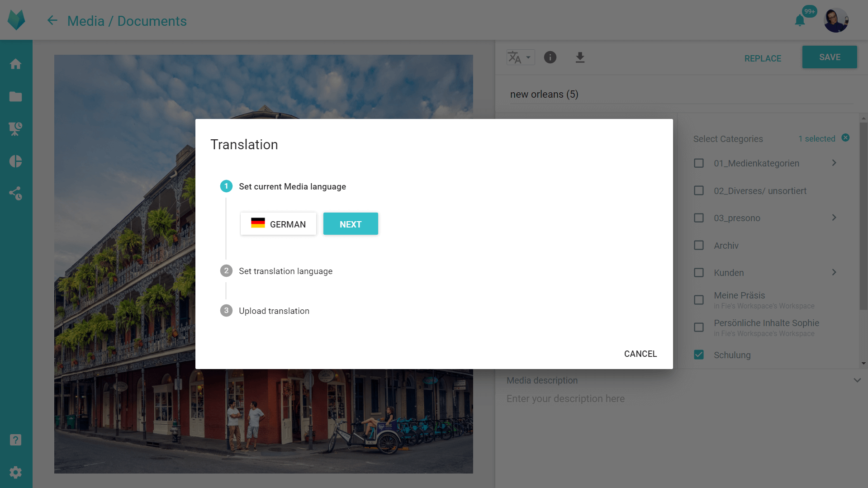Click the category list scrollbar
The height and width of the screenshot is (488, 868).
(863, 216)
